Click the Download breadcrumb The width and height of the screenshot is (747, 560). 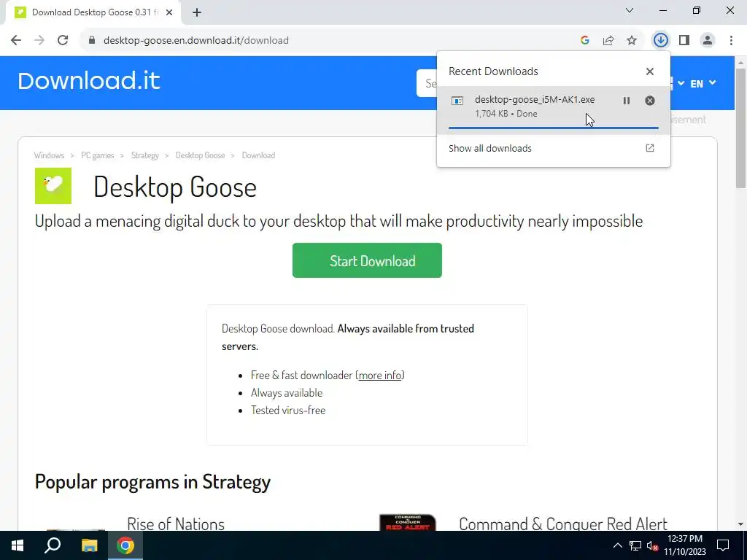pyautogui.click(x=258, y=155)
